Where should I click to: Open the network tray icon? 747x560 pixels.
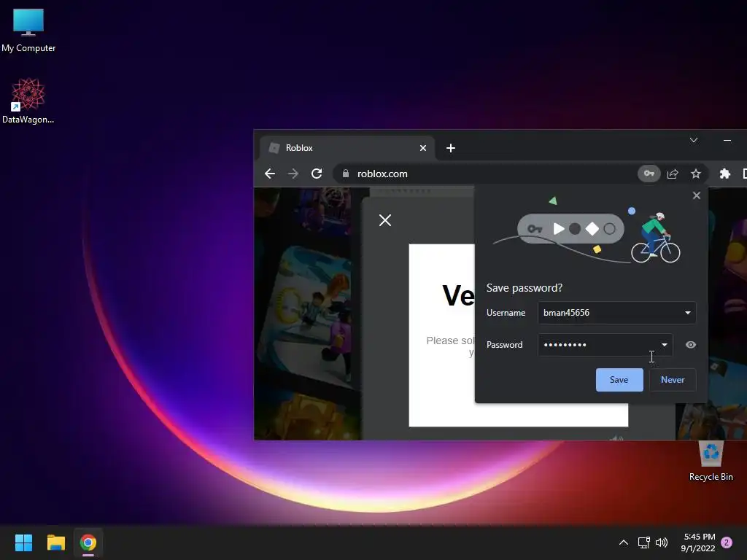643,542
